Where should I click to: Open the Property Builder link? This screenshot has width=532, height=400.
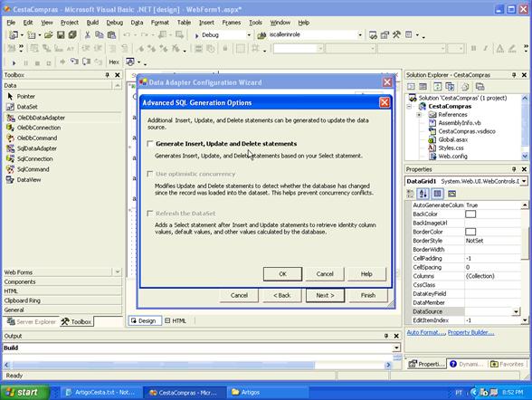pos(470,332)
